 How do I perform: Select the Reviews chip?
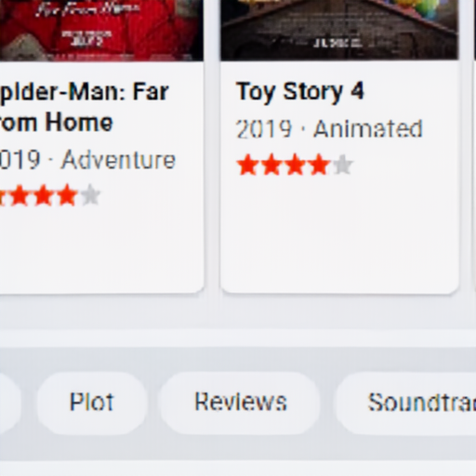point(240,403)
